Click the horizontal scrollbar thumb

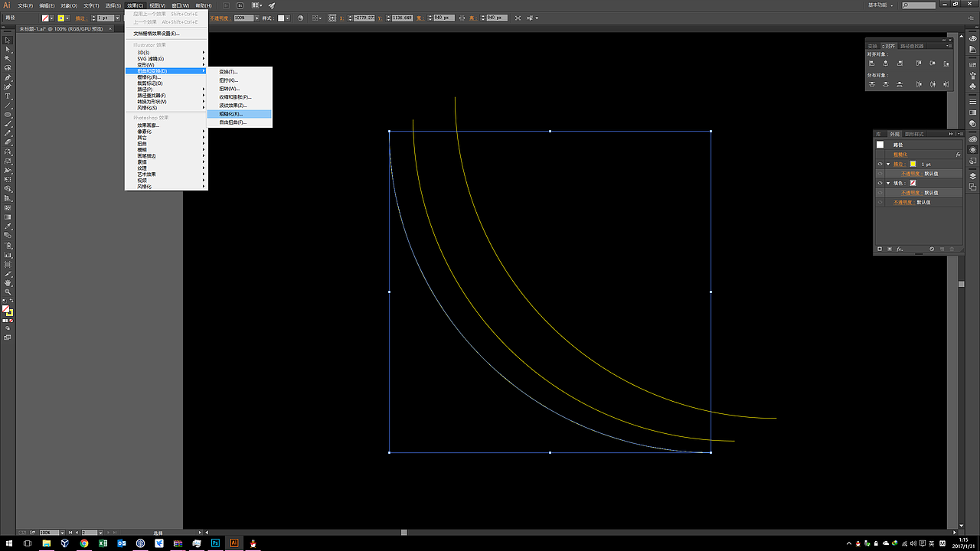click(x=403, y=532)
